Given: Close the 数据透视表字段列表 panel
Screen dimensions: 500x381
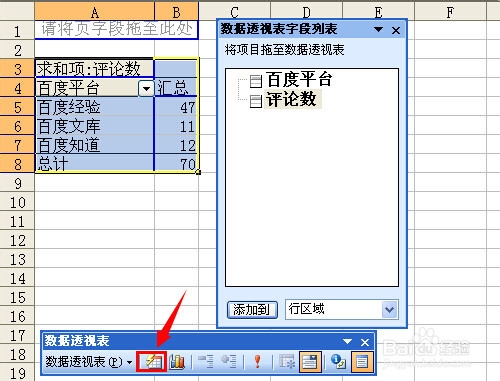Looking at the screenshot, I should pos(396,30).
